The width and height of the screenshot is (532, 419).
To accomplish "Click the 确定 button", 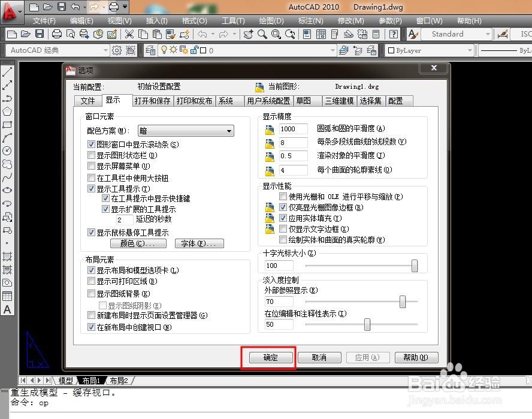I will tap(270, 357).
